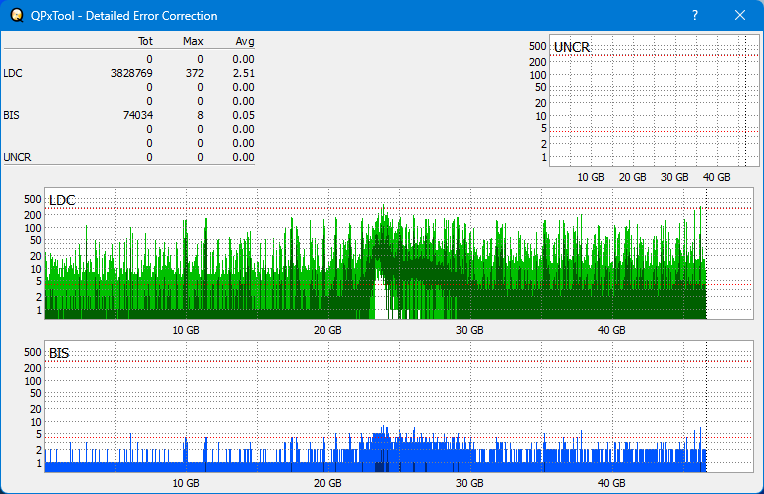Click the LDC error peak near 24 GB
The width and height of the screenshot is (764, 494).
(383, 209)
